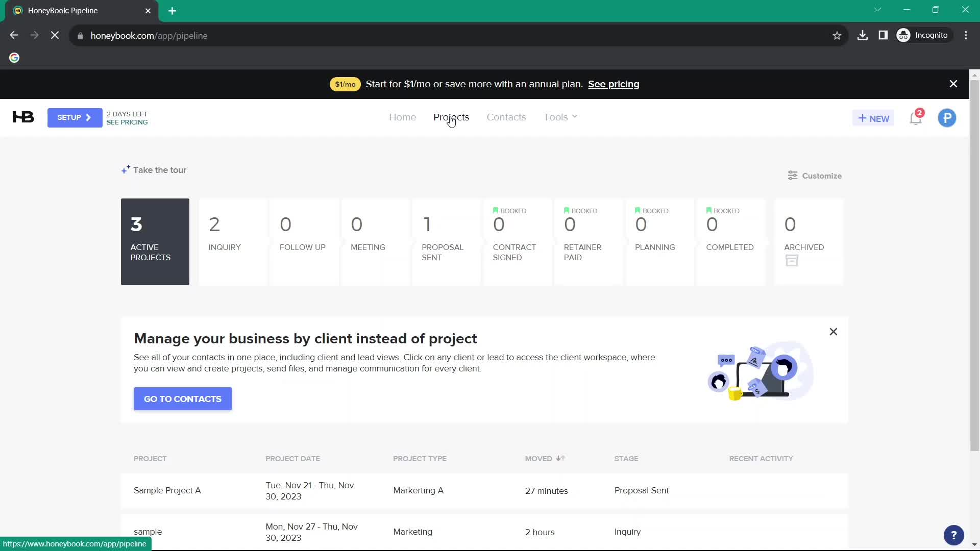Open the Chrome three-dot menu
980x551 pixels.
(966, 36)
